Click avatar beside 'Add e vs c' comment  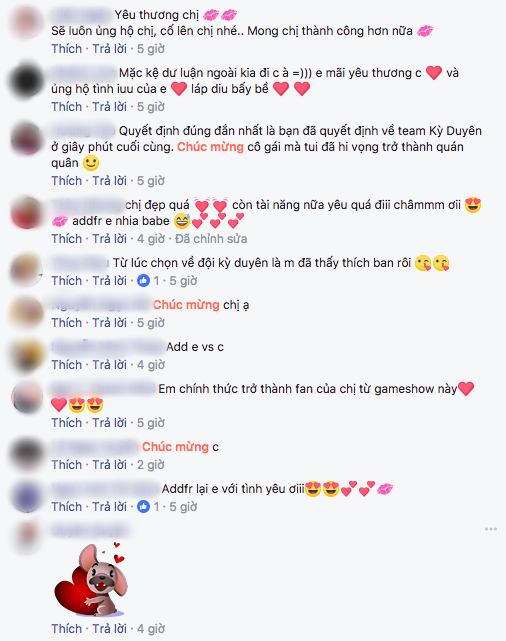click(27, 354)
